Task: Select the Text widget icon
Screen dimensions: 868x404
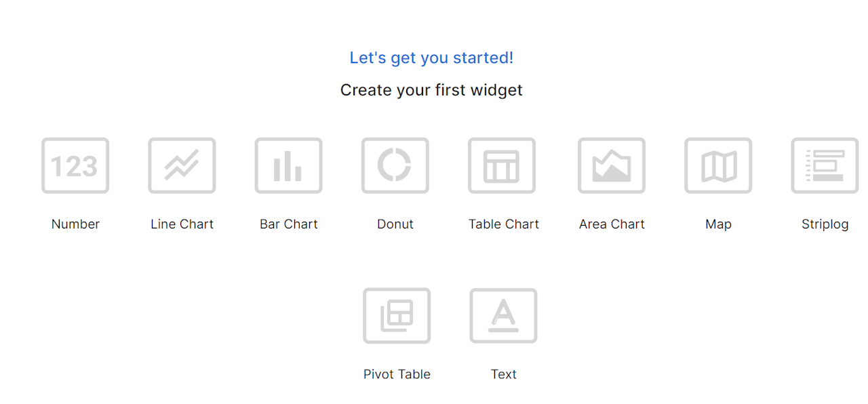Action: coord(503,316)
